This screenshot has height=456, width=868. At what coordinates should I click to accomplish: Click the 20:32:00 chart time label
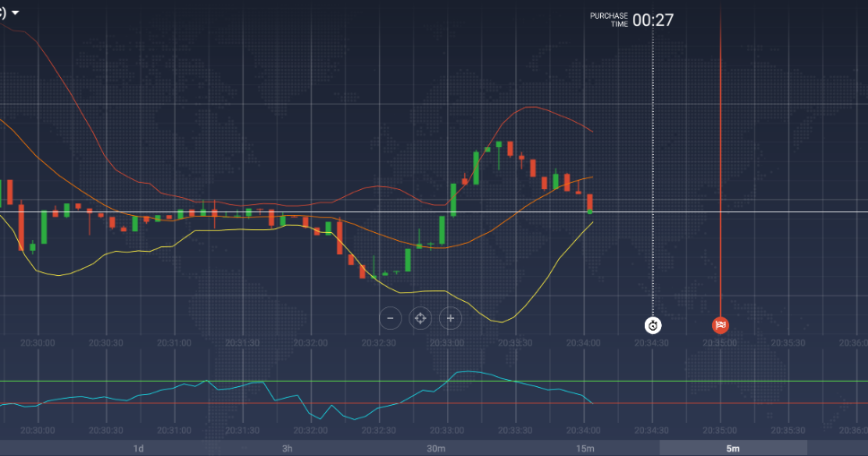pos(311,343)
